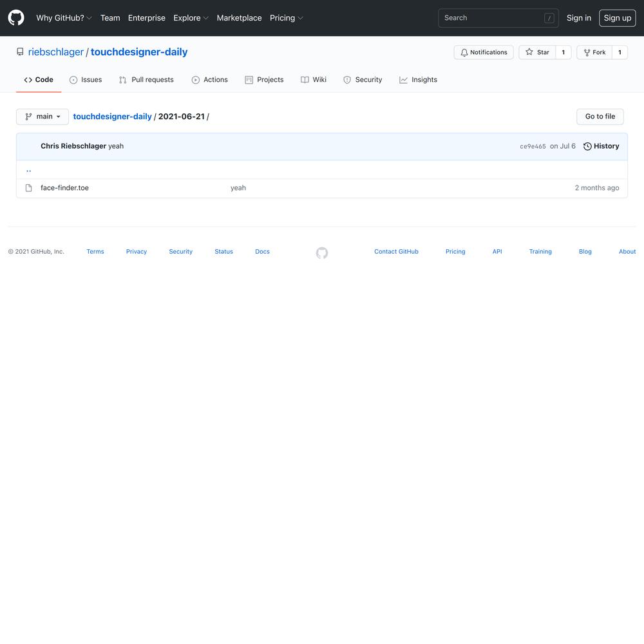Open API link in footer
Image resolution: width=644 pixels, height=644 pixels.
[x=497, y=252]
